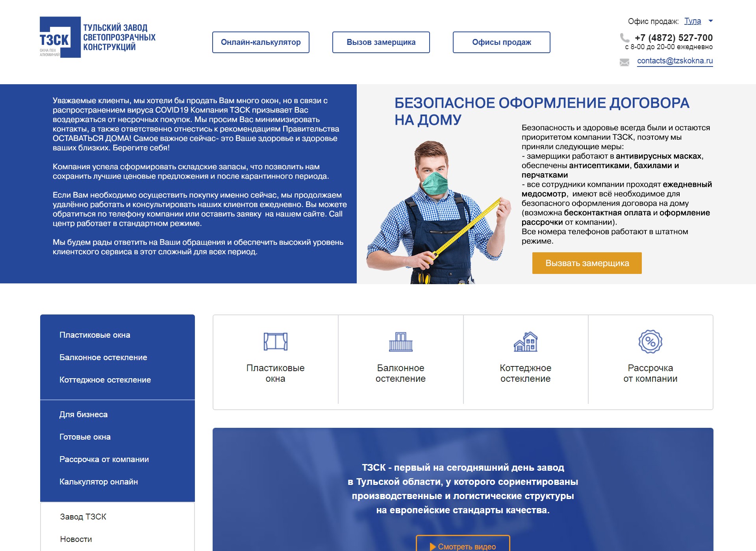Click the email envelope icon
Image resolution: width=756 pixels, height=551 pixels.
(x=624, y=62)
